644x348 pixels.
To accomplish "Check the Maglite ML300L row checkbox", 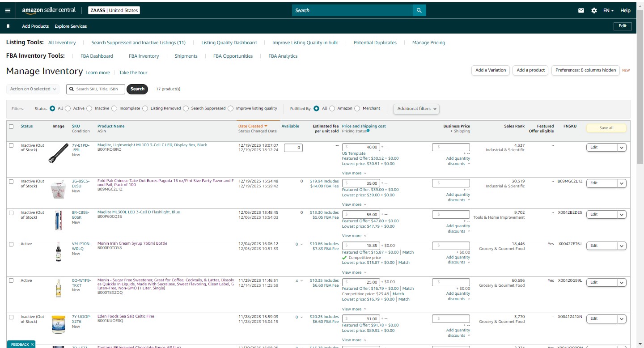I will point(11,212).
